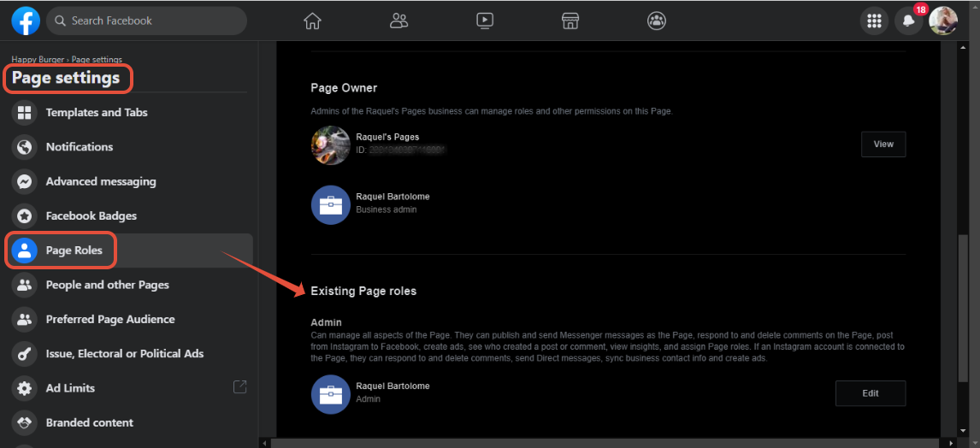Viewport: 980px width, 448px height.
Task: Click the scrollbar down arrow
Action: pos(963,431)
